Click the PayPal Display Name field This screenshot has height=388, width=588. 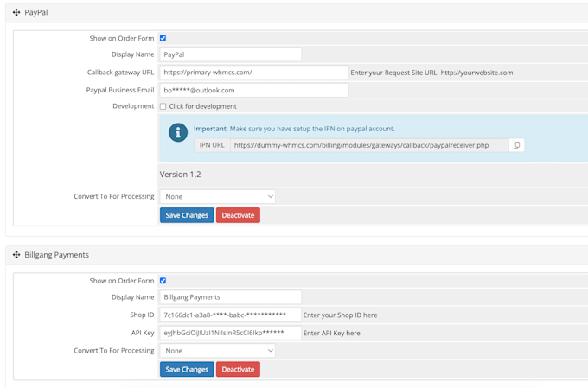coord(231,54)
